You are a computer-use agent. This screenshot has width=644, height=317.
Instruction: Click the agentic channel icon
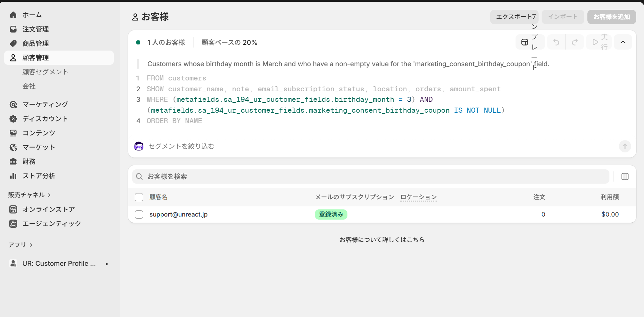click(x=13, y=224)
